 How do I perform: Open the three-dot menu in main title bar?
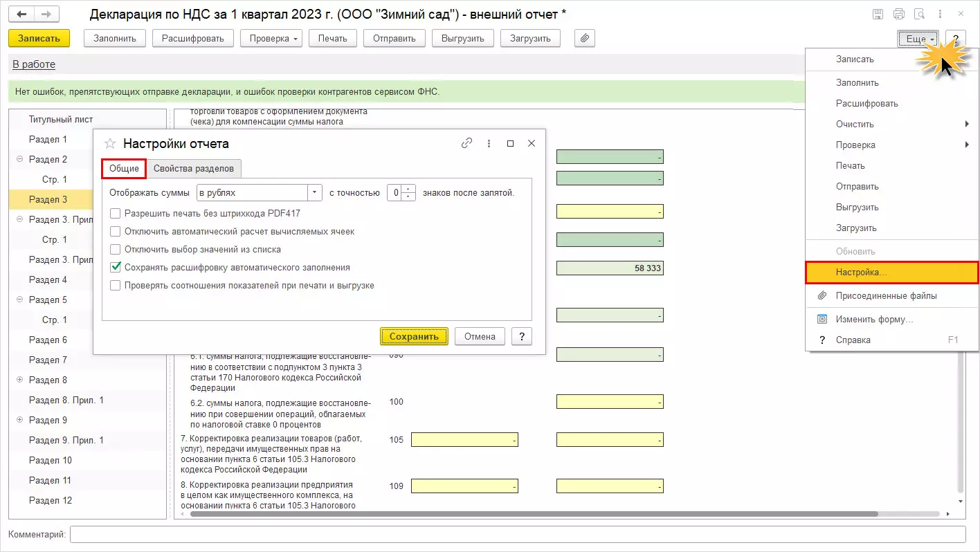click(x=941, y=14)
